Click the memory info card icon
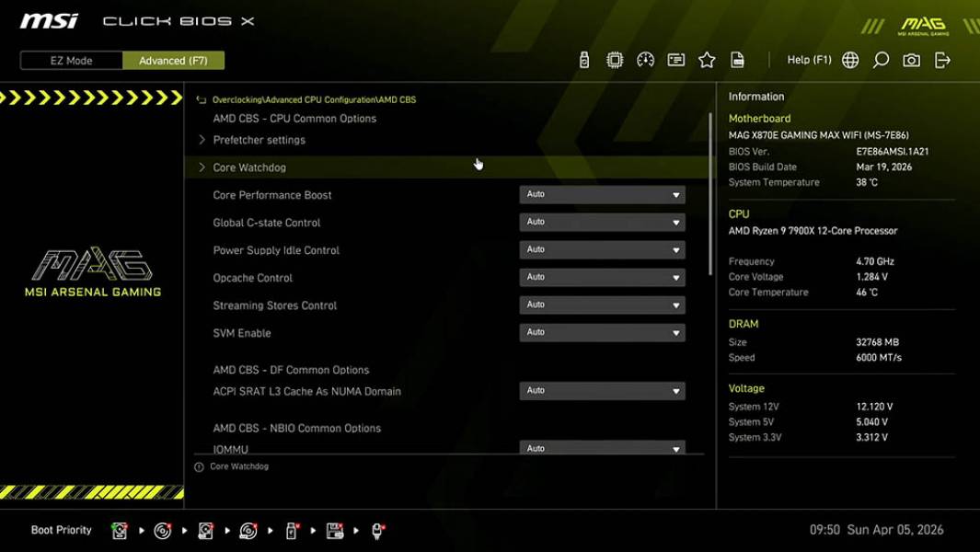 click(676, 59)
